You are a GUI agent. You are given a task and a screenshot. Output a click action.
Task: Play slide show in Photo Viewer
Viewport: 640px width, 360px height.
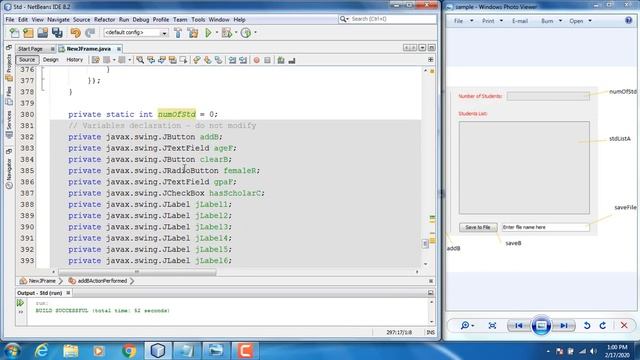click(541, 325)
